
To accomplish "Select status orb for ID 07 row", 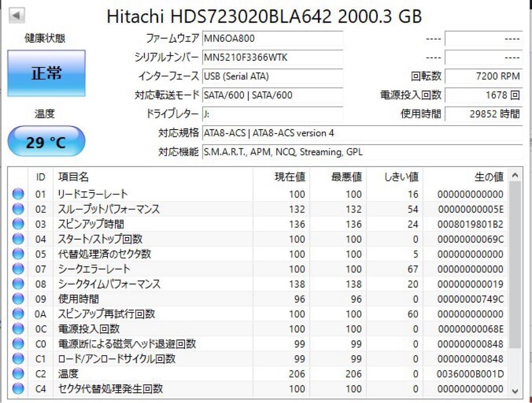I will point(18,269).
